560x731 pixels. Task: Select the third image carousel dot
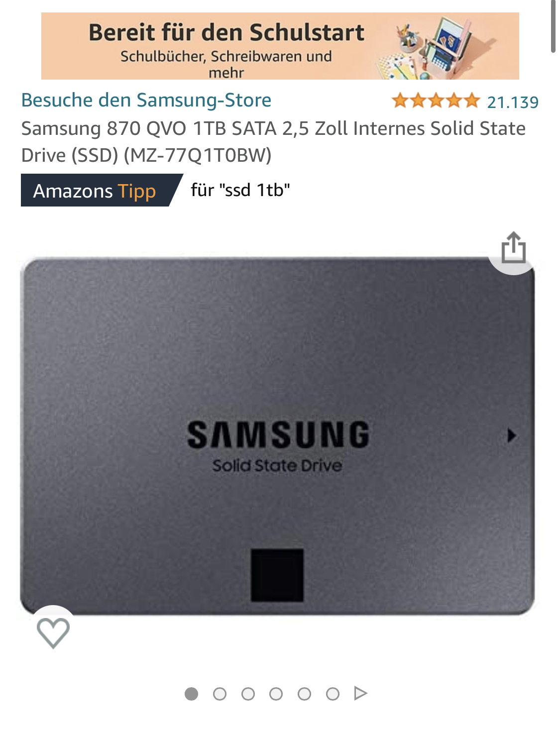point(248,694)
